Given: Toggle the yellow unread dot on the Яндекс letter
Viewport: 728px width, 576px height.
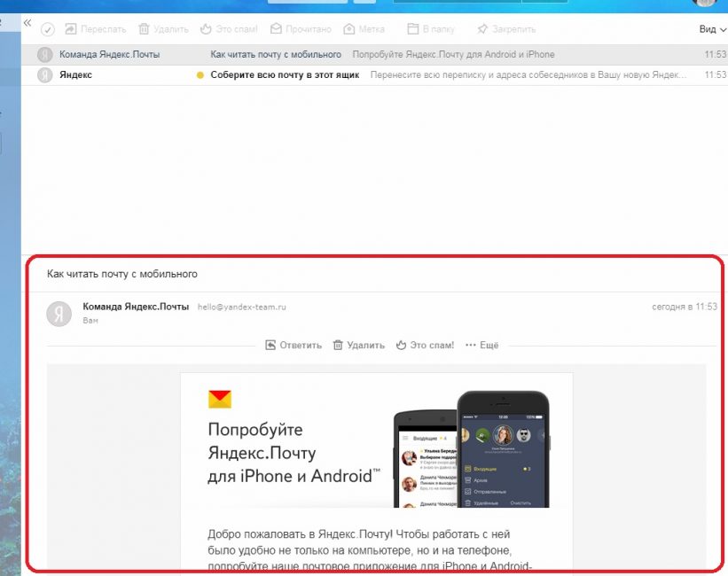Looking at the screenshot, I should click(x=200, y=75).
